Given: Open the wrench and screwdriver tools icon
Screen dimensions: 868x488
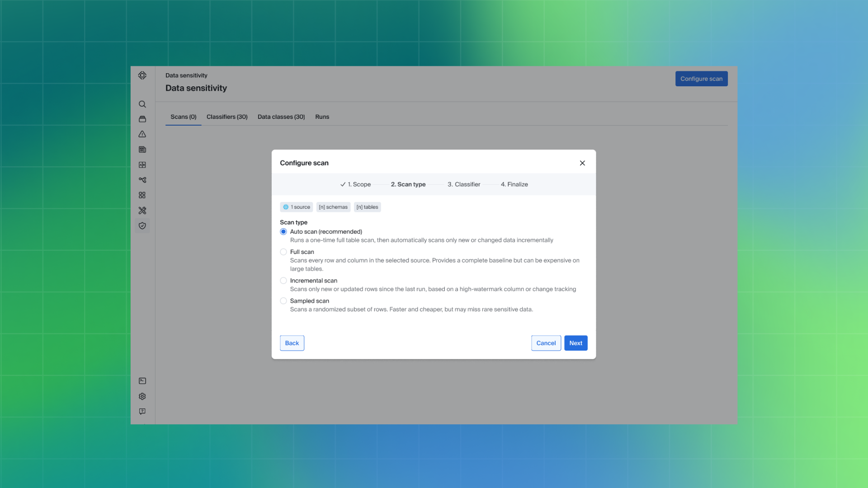Looking at the screenshot, I should 142,211.
